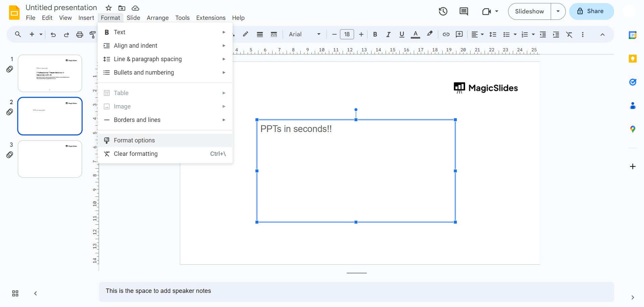Open Google Keep sidebar icon
The height and width of the screenshot is (307, 644).
click(x=633, y=59)
